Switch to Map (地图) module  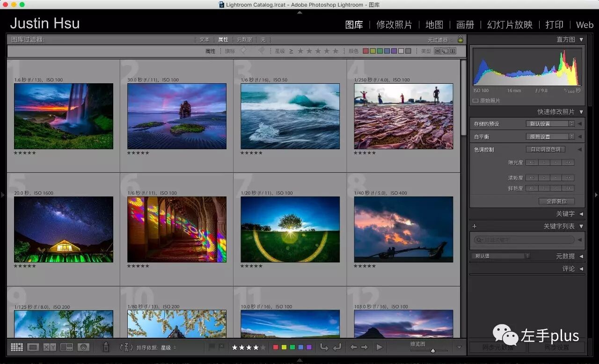[x=434, y=25]
